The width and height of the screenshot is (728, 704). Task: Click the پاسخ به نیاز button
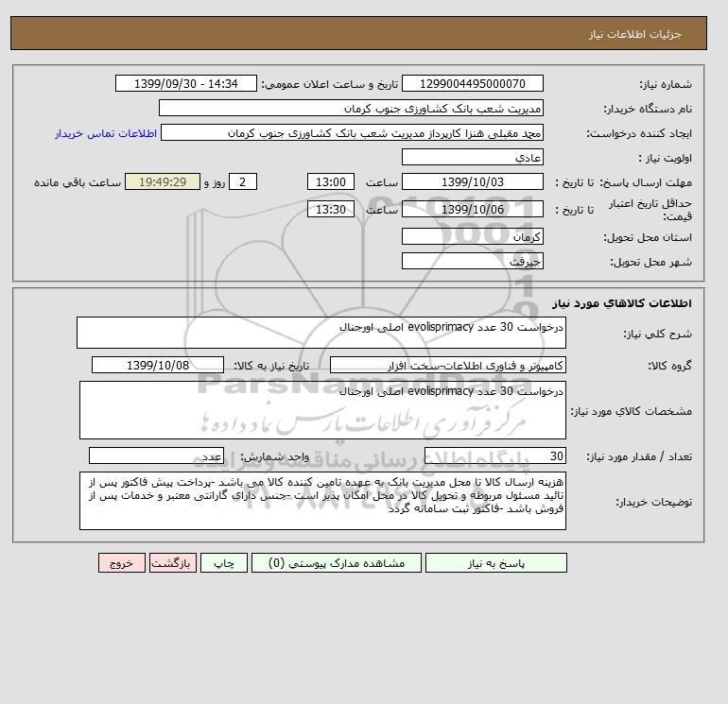click(x=495, y=563)
